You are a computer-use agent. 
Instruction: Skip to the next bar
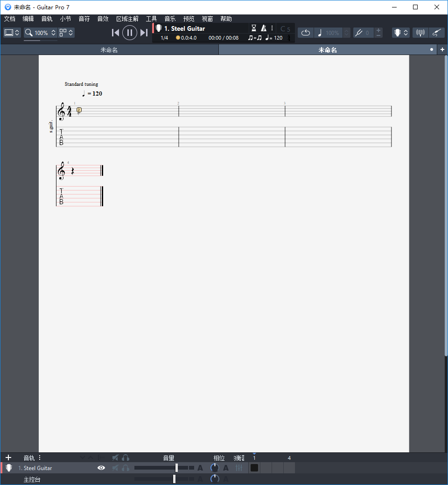pos(144,33)
